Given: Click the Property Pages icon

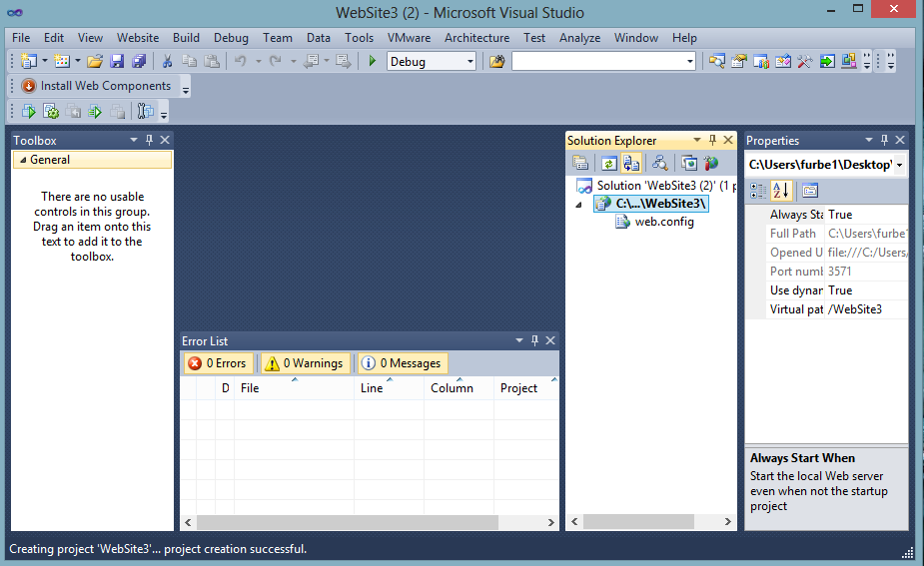Looking at the screenshot, I should tap(810, 191).
